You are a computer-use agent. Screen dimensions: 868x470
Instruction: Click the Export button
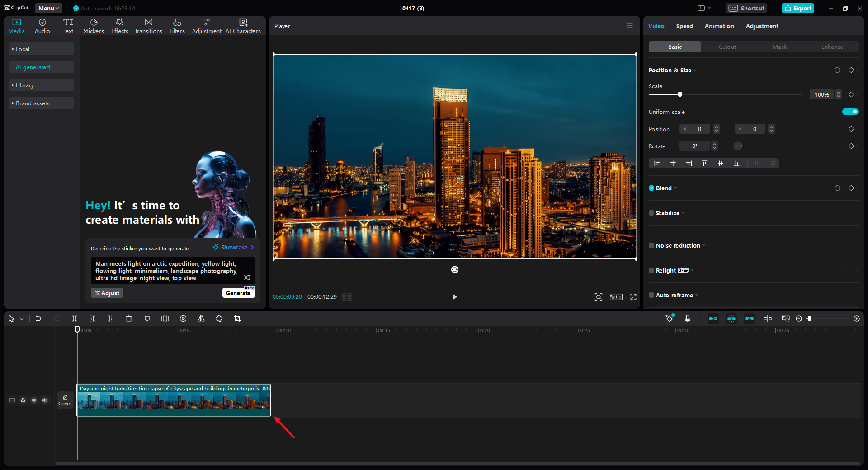[x=797, y=8]
